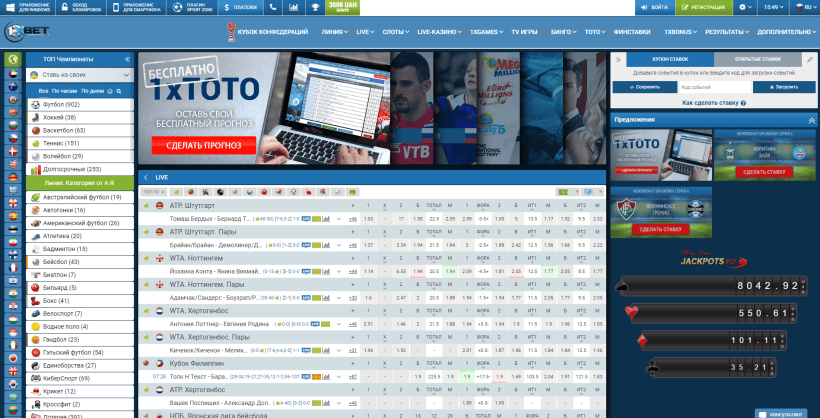Click the +46 more markets link for Бердых match
This screenshot has height=418, width=820.
coord(352,219)
